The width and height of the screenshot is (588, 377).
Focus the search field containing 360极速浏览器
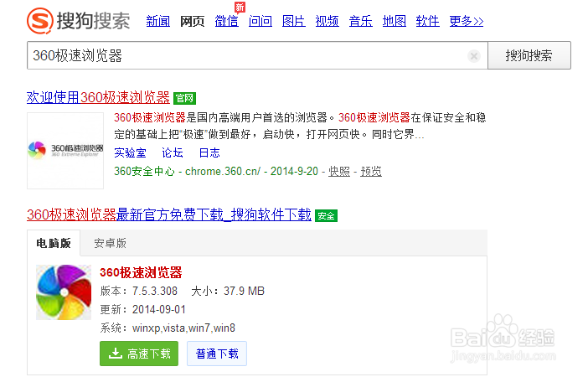257,55
